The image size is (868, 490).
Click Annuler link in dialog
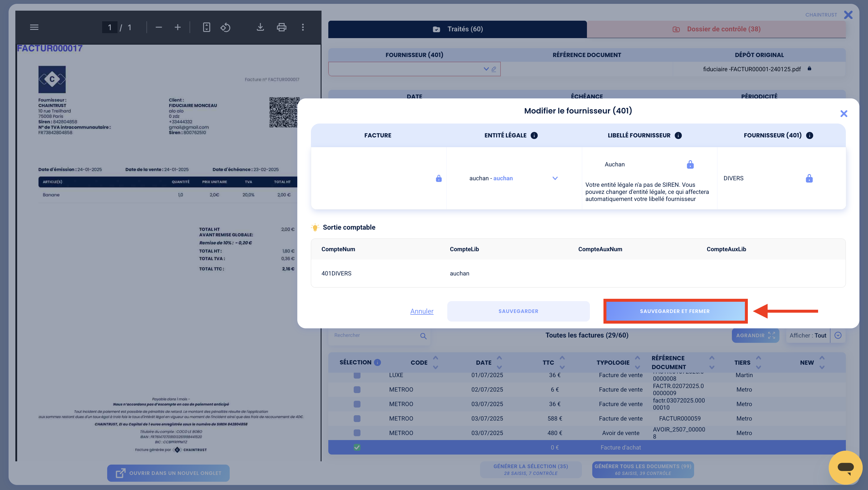pos(422,311)
